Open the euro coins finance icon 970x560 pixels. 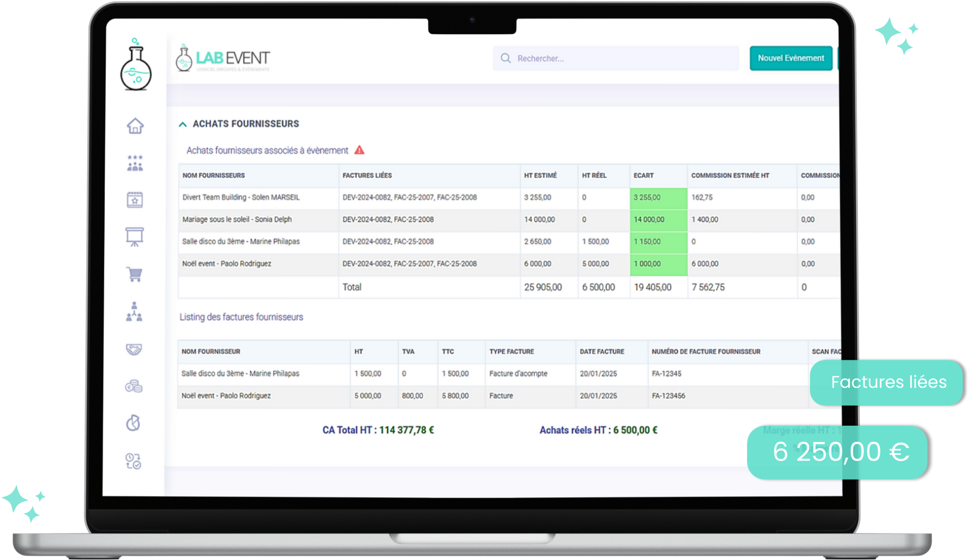tap(134, 386)
